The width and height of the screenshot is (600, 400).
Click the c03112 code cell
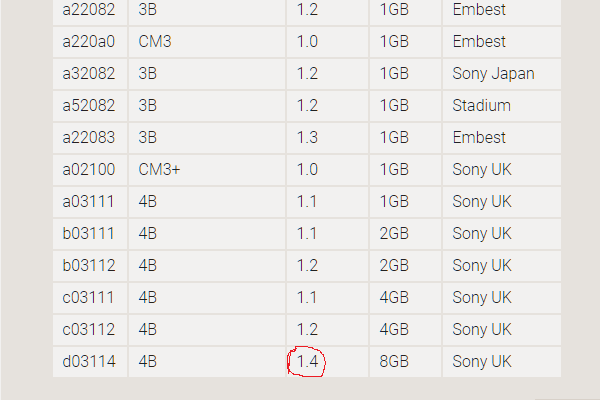pos(88,329)
